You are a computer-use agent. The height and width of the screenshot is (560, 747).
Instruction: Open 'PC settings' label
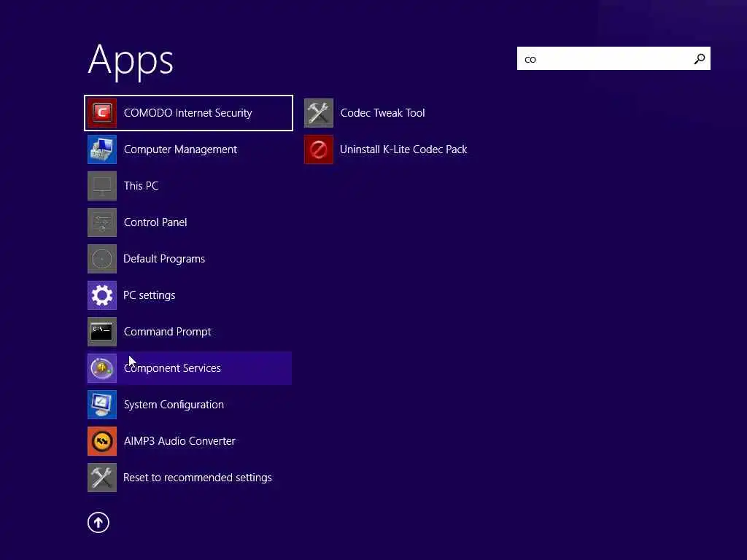point(149,295)
